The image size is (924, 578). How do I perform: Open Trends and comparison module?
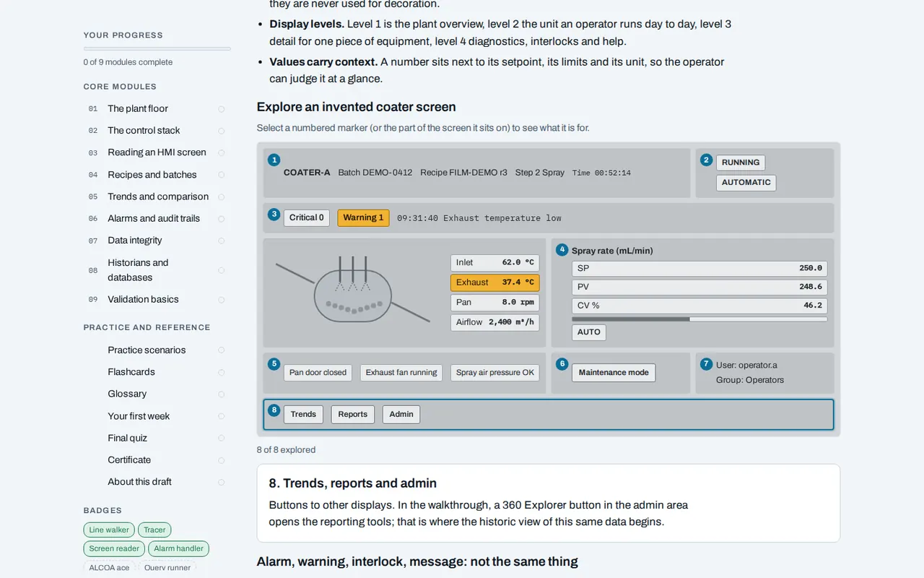coord(157,197)
